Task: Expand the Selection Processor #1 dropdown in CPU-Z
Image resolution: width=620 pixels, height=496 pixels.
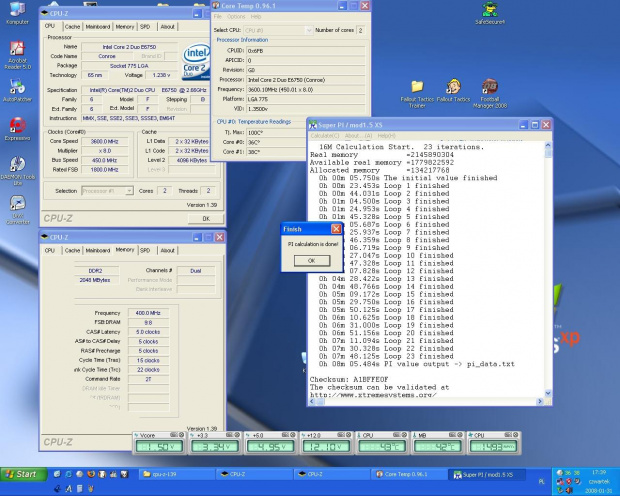Action: pos(129,191)
